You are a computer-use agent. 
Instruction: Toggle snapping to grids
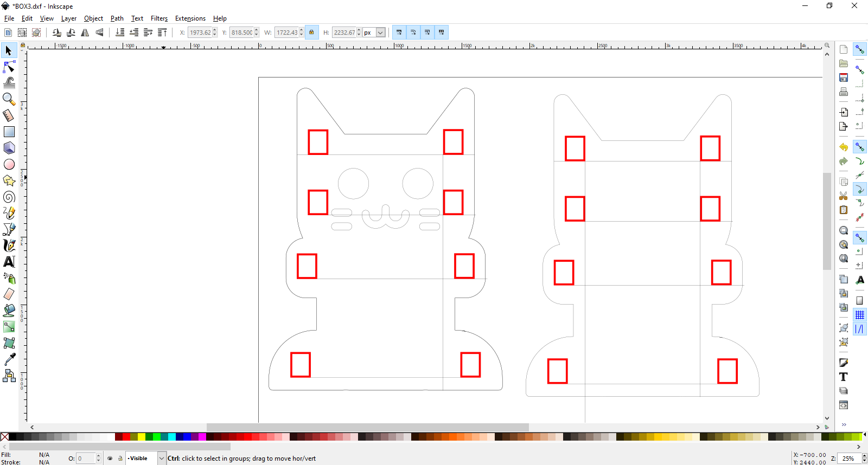tap(860, 315)
